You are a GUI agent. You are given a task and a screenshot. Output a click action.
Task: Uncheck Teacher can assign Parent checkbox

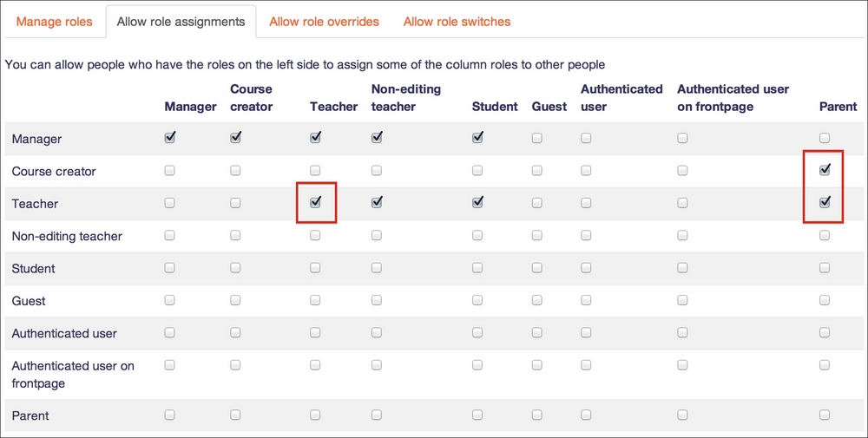click(x=825, y=203)
